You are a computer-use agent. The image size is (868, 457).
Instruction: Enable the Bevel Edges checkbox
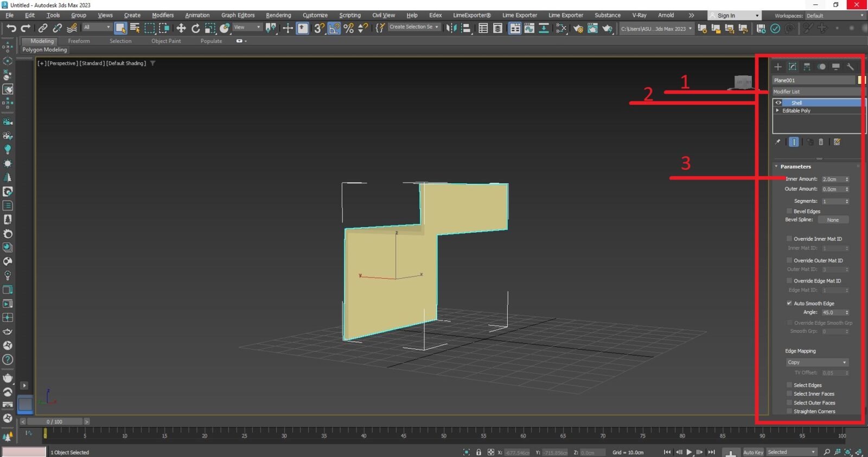tap(789, 211)
